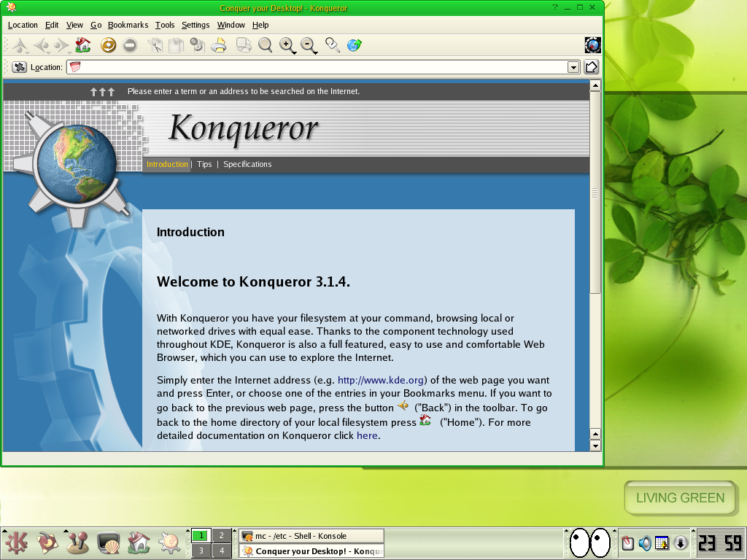Go up one level with the Up arrow

point(20,45)
